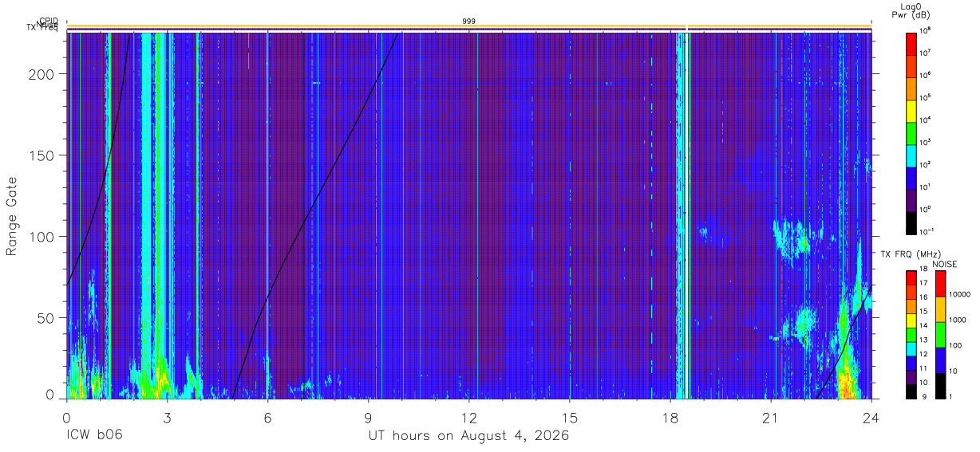Click the yellow segment of the TX FRQ colorbar
Image resolution: width=980 pixels, height=452 pixels.
911,320
